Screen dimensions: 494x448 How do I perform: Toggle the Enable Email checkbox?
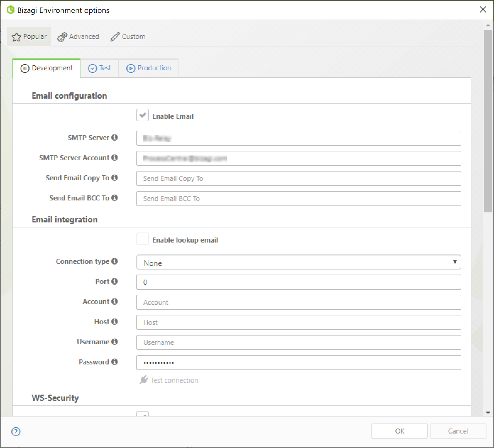[x=143, y=115]
